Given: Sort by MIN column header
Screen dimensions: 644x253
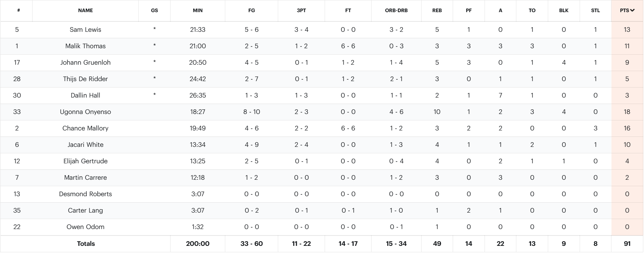Looking at the screenshot, I should (197, 10).
